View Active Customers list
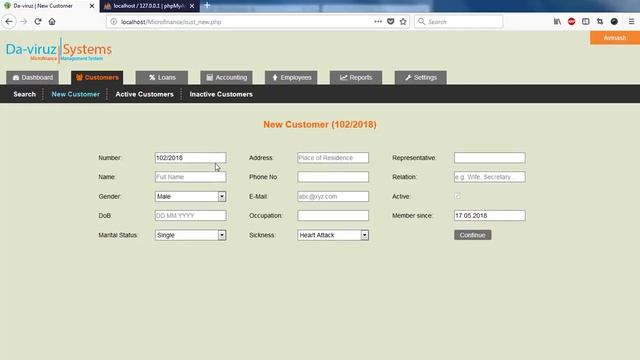640x360 pixels. point(144,94)
